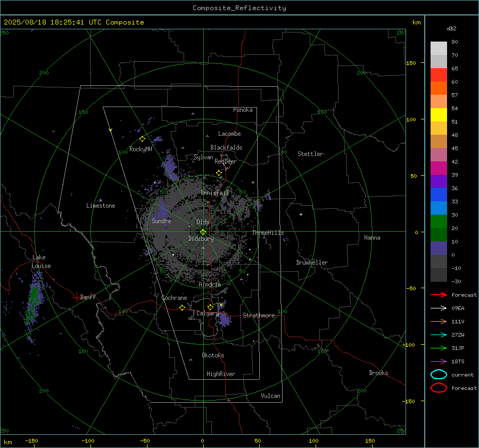Select the Calgary label
Screen dimensions: 479x448
(208, 313)
